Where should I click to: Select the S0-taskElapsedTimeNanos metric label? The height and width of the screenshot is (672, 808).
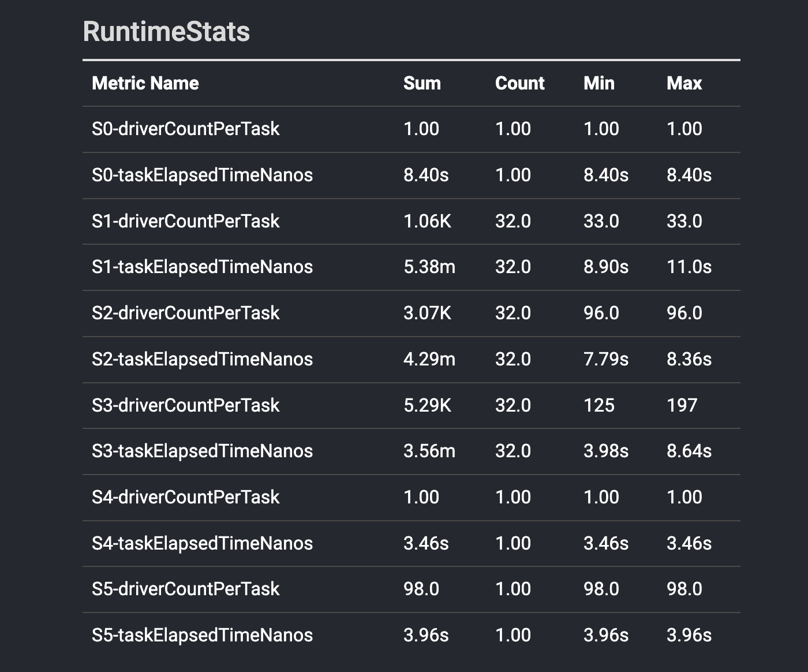point(203,175)
